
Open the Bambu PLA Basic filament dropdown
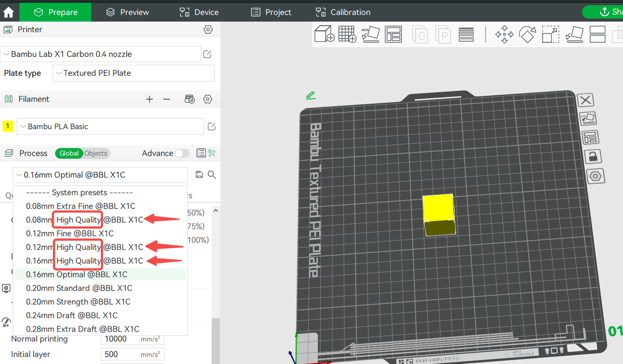pos(110,127)
